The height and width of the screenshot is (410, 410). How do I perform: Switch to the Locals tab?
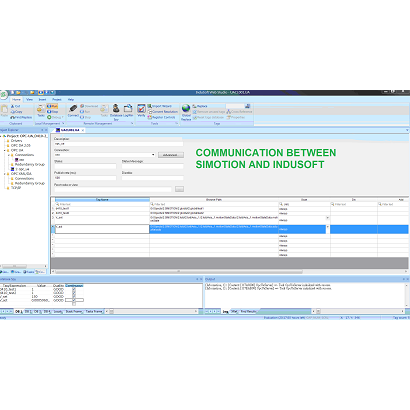coord(58,311)
